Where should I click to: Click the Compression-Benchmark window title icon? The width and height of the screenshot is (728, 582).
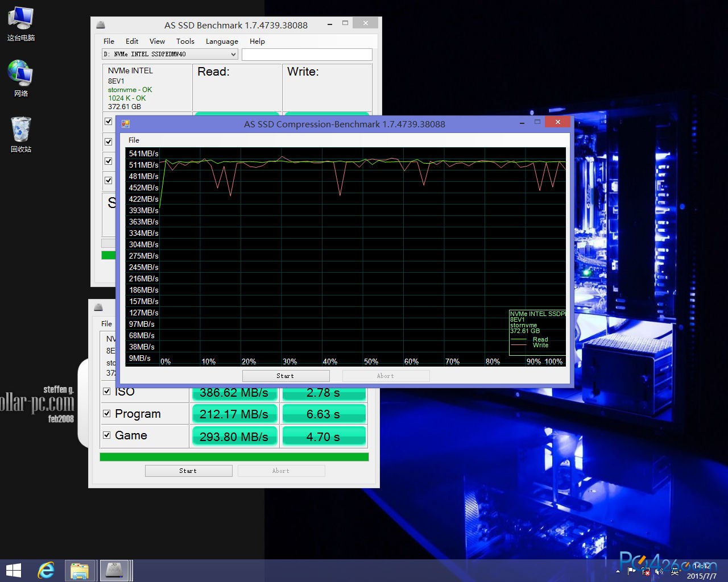point(126,123)
